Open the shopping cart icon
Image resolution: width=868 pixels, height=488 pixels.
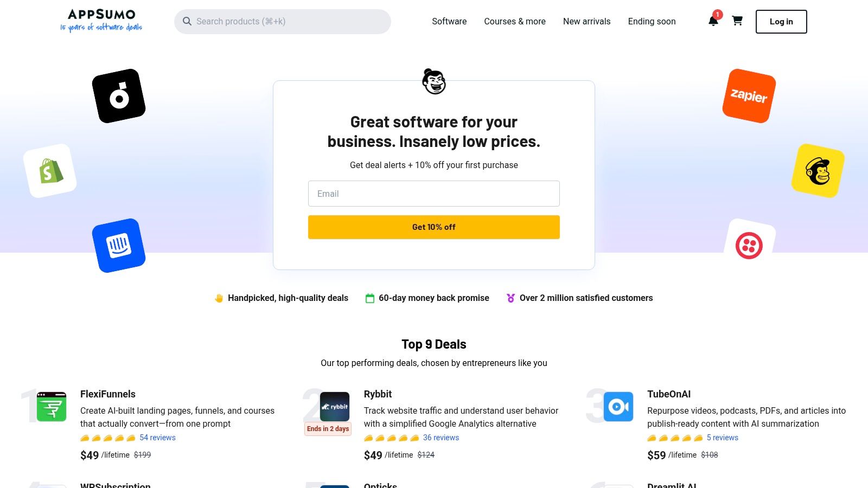[x=737, y=22]
